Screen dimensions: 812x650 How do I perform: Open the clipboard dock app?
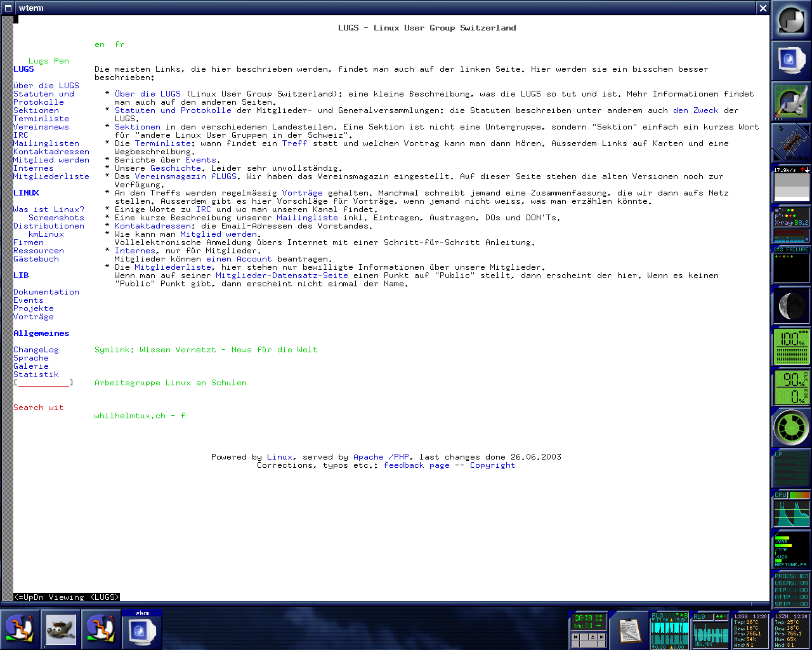point(629,629)
